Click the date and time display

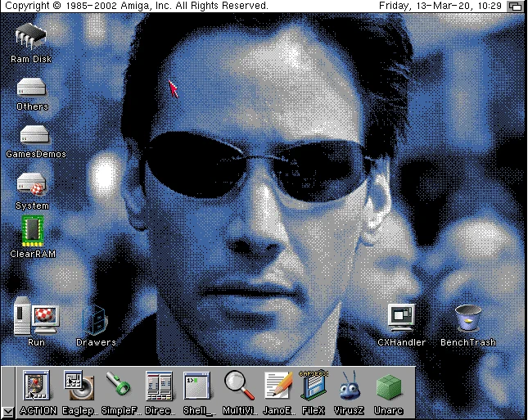point(440,6)
